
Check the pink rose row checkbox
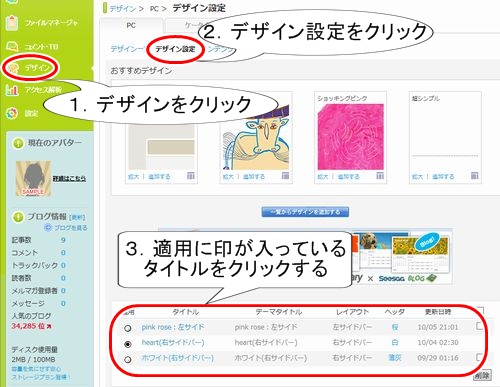pos(479,326)
